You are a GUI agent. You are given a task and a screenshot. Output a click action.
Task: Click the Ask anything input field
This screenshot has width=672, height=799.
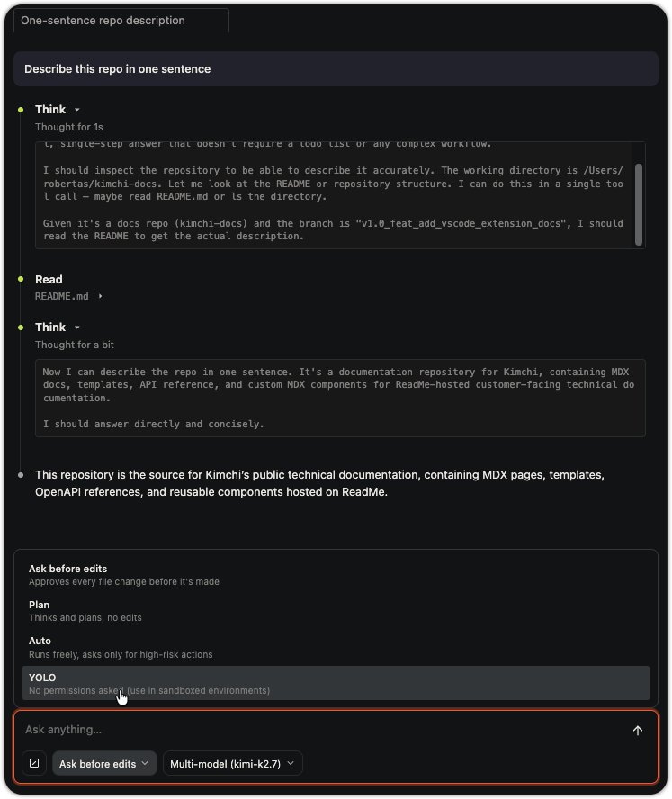tap(321, 730)
